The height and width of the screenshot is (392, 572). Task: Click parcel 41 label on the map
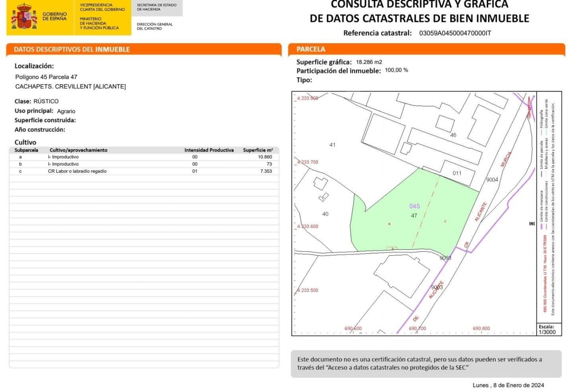coord(332,145)
